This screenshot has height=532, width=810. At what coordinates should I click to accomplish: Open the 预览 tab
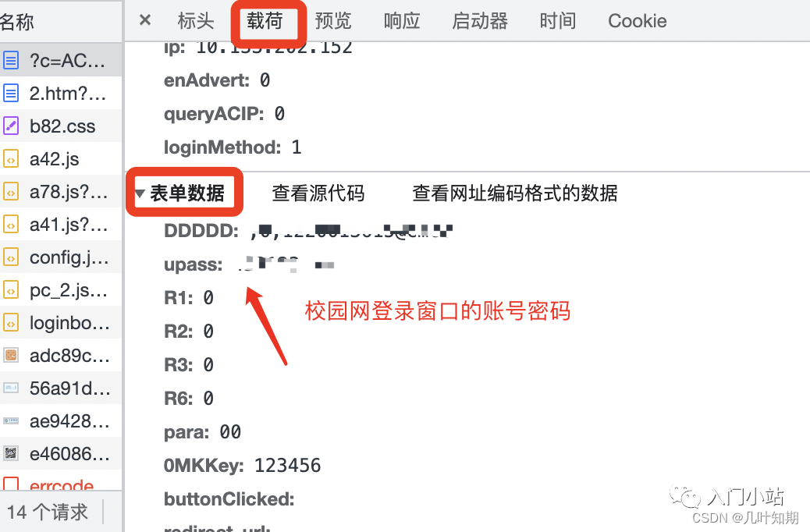point(333,21)
